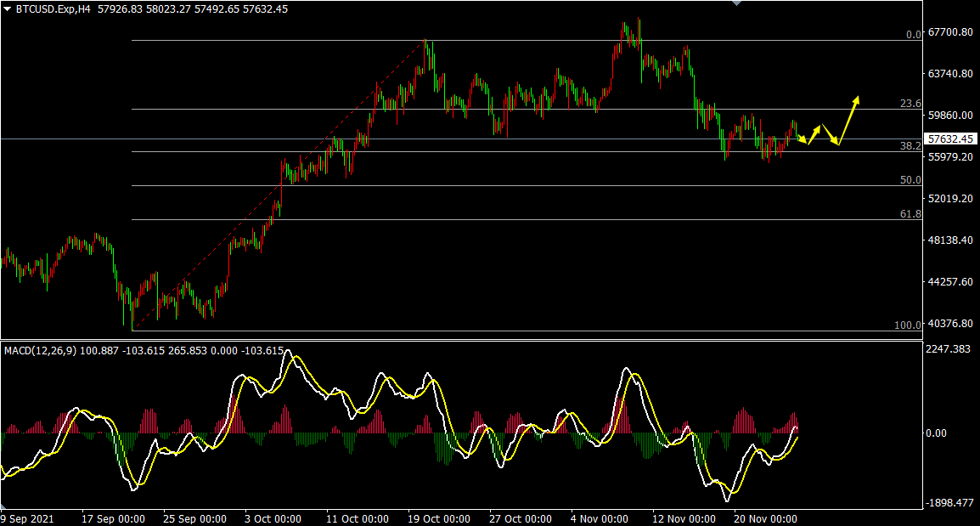Click the MACD(12,26,9) indicator label

pyautogui.click(x=40, y=350)
